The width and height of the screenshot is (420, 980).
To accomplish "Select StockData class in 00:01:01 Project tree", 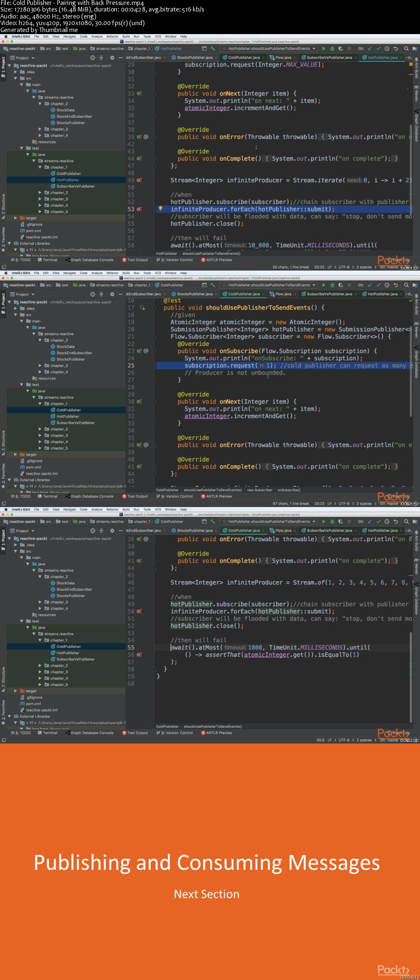I will click(62, 110).
